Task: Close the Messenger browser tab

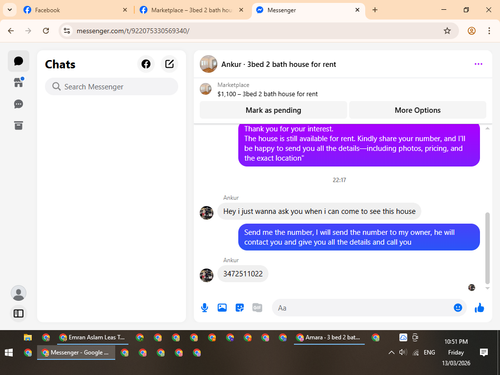Action: tap(357, 10)
